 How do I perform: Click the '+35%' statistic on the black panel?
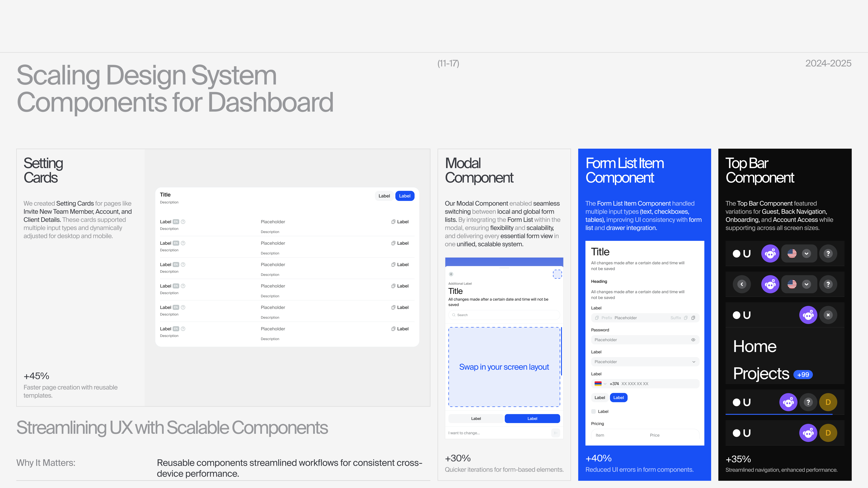point(738,459)
